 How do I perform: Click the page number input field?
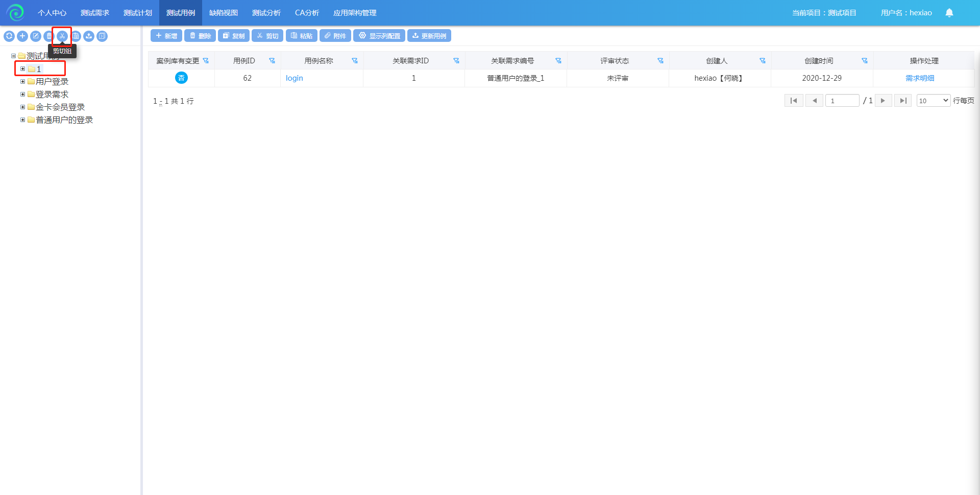[842, 101]
